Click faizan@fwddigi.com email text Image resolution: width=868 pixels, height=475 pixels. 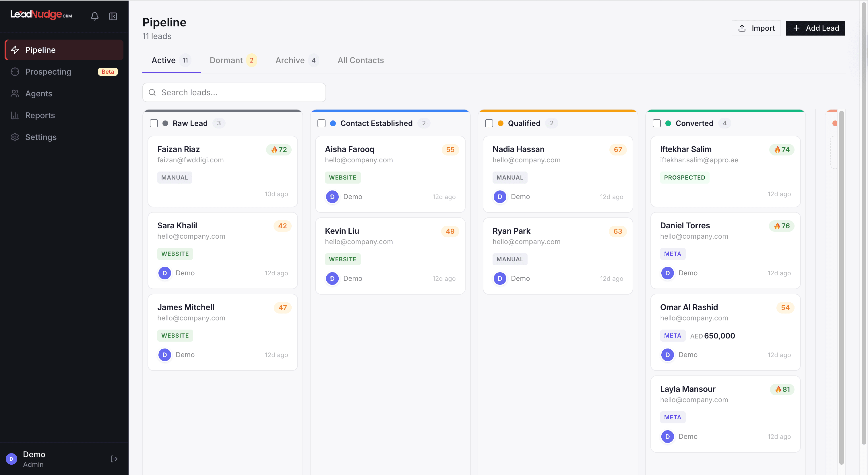190,160
